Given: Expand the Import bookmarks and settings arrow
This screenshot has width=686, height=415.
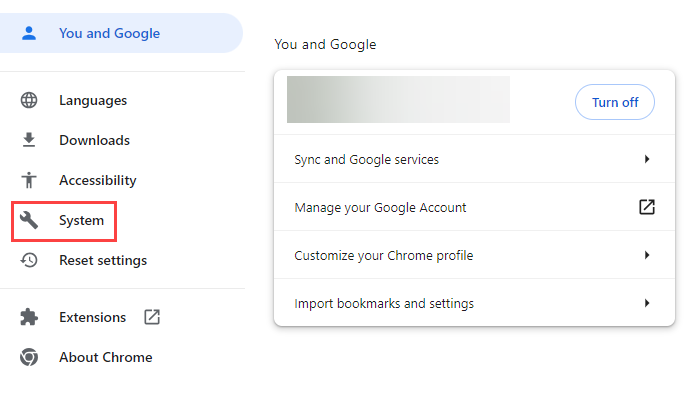Looking at the screenshot, I should 647,303.
